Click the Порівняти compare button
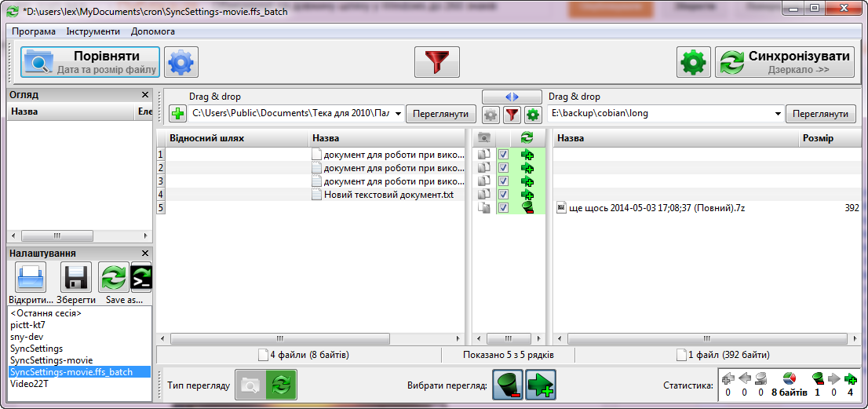Image resolution: width=868 pixels, height=409 pixels. [x=90, y=62]
